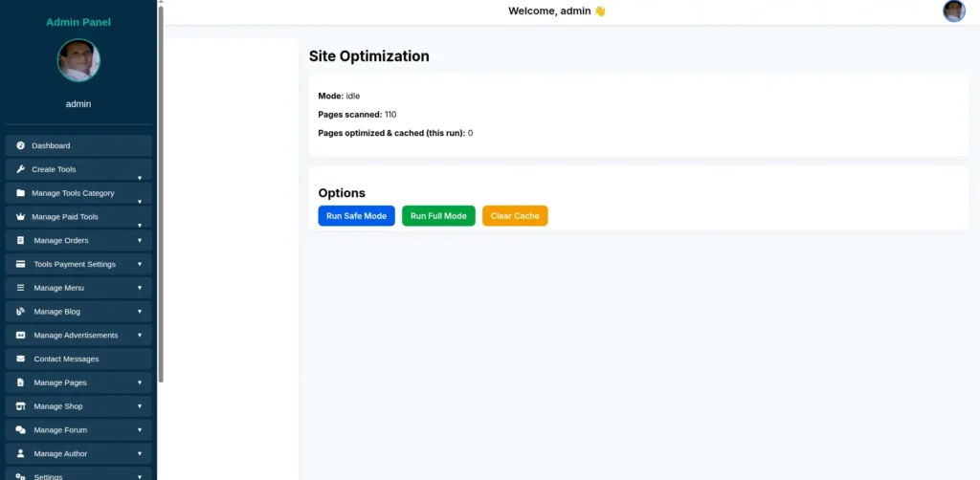Open the top-right user avatar
The width and height of the screenshot is (980, 480).
tap(954, 11)
